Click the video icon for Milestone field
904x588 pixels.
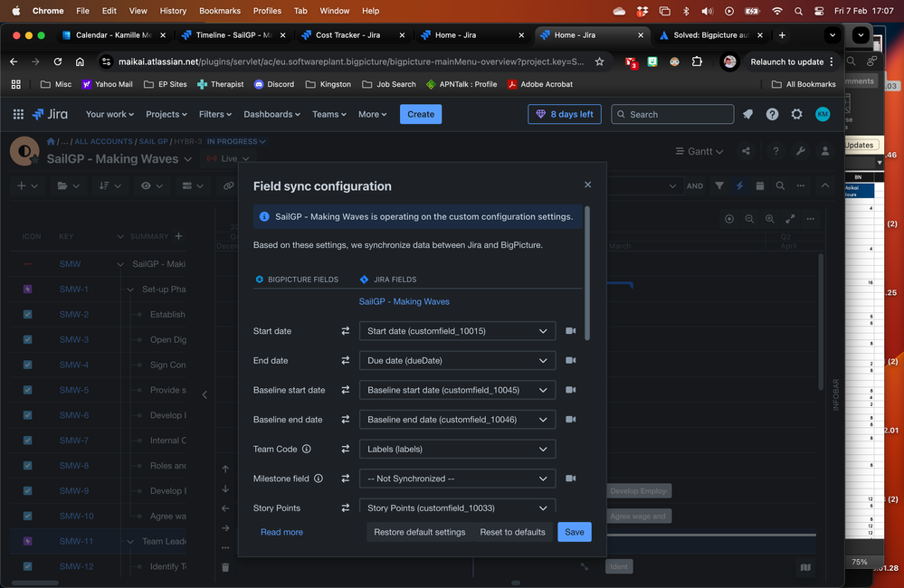(x=570, y=479)
